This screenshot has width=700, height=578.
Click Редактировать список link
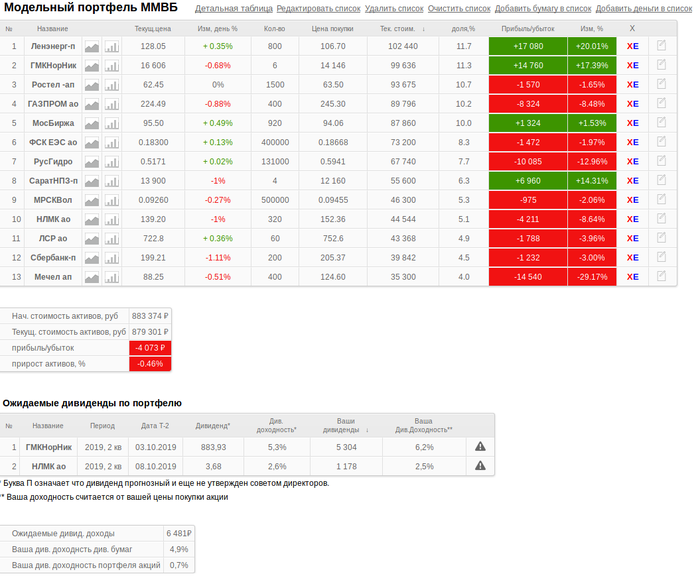point(318,8)
